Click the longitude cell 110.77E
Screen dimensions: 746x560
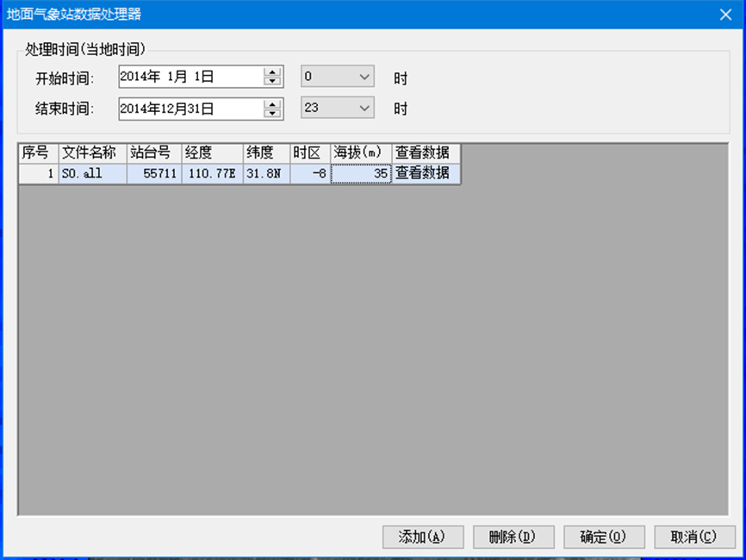[212, 173]
